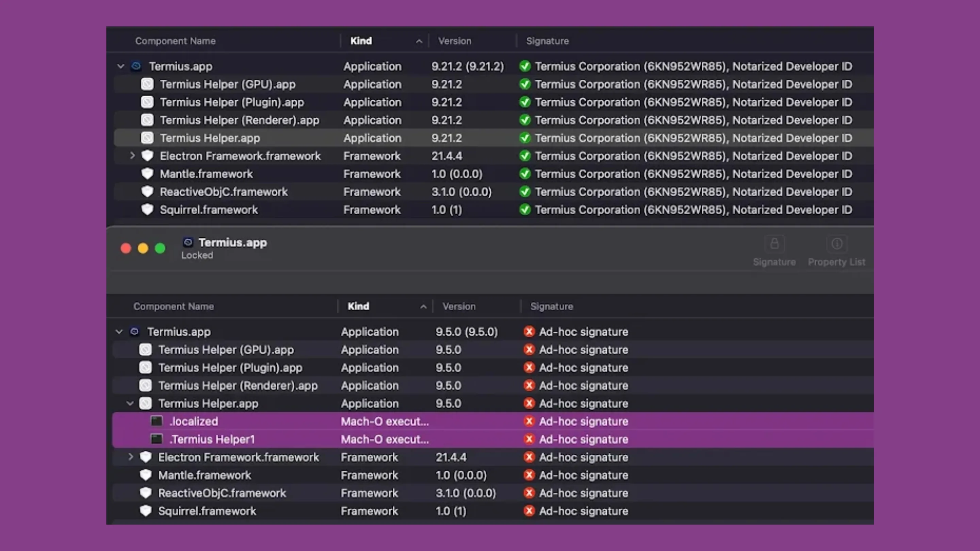Click Mach-O execut... kind cell for .localized

(x=385, y=421)
